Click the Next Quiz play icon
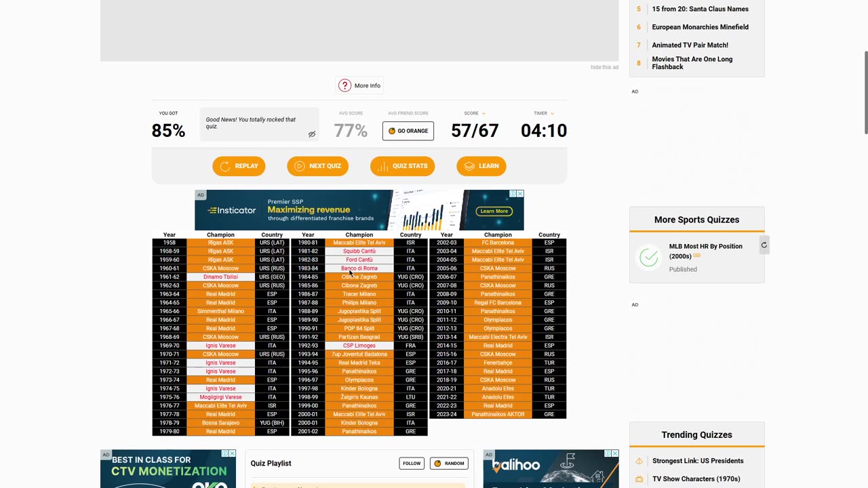 pos(300,166)
